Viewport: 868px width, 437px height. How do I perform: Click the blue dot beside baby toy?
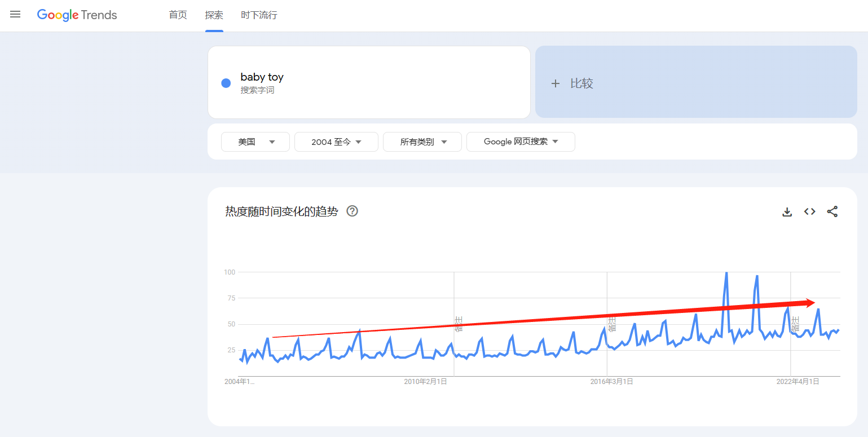click(226, 83)
